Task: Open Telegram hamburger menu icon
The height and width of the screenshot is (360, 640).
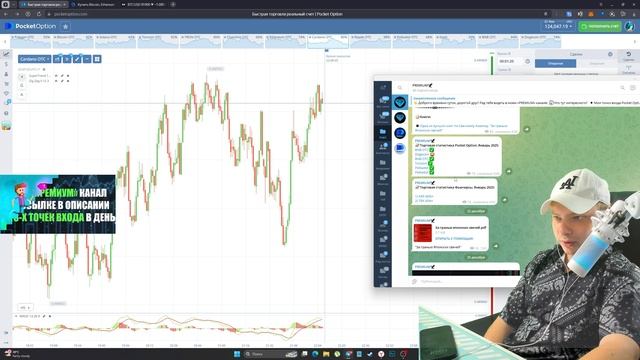Action: (383, 87)
